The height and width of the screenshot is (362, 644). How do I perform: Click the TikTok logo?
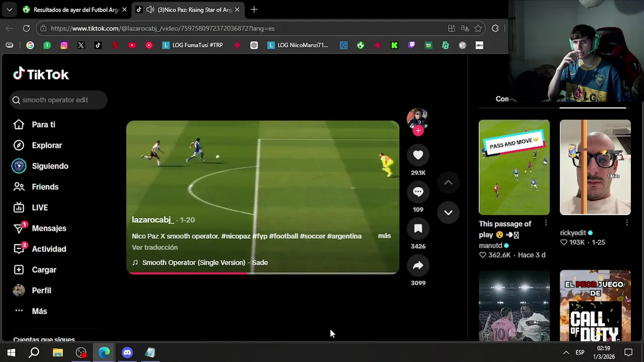(x=41, y=74)
